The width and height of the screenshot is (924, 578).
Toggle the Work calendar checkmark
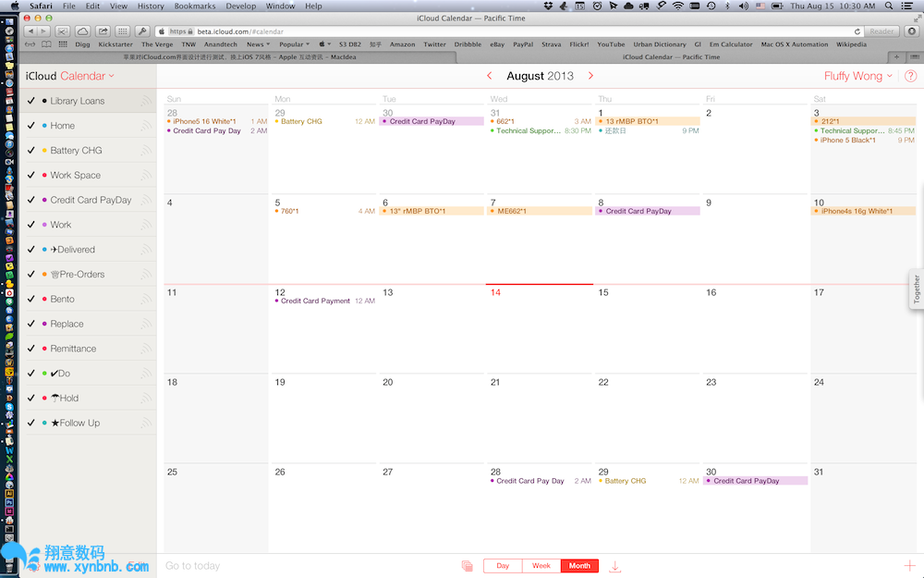pos(31,225)
